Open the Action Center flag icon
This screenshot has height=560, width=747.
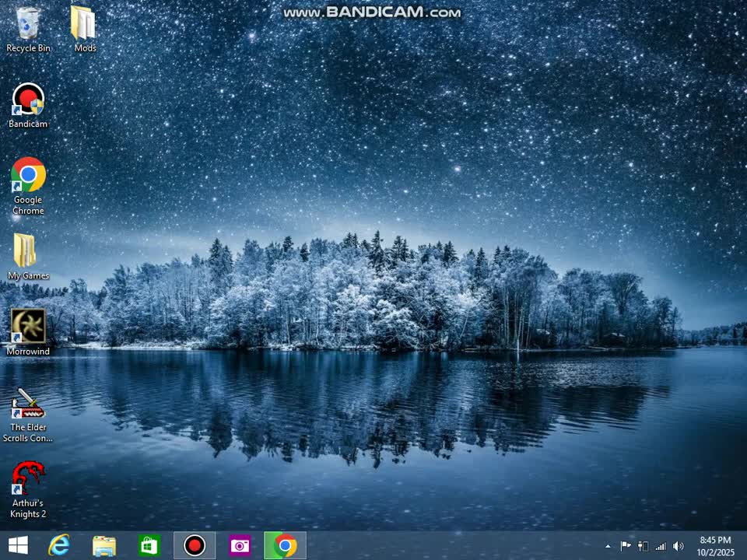pos(626,546)
